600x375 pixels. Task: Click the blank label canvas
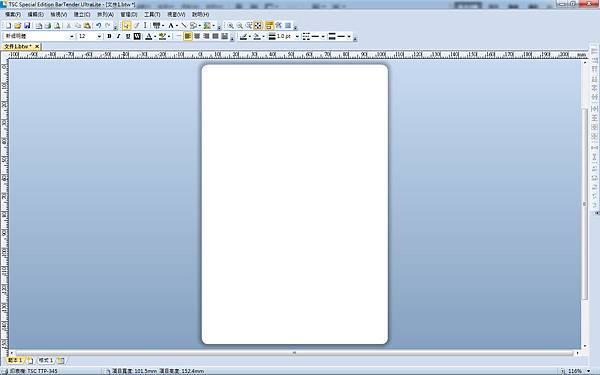[295, 204]
